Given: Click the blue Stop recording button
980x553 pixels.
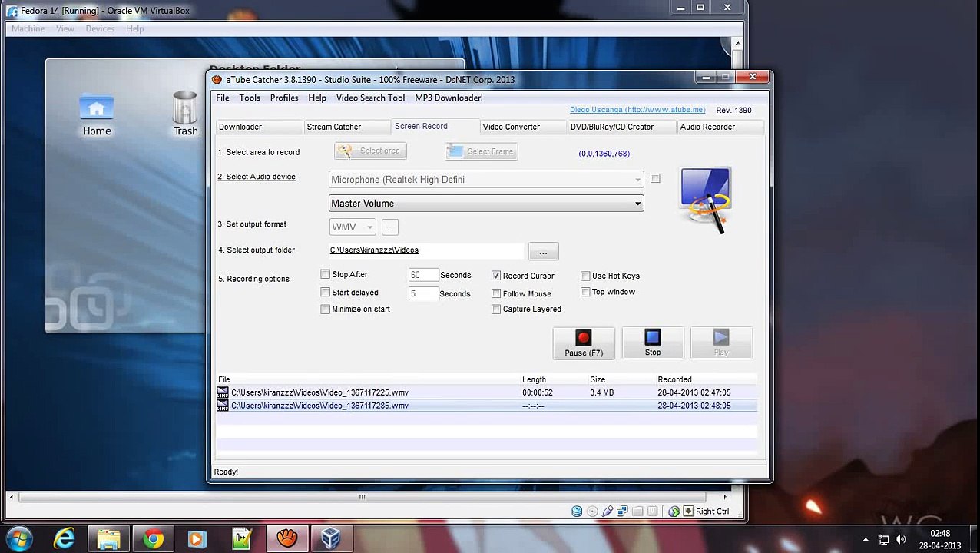Looking at the screenshot, I should point(653,343).
